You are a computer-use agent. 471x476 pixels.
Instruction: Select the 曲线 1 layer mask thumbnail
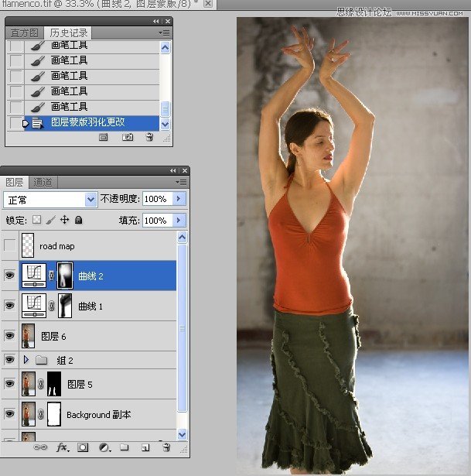pyautogui.click(x=65, y=306)
